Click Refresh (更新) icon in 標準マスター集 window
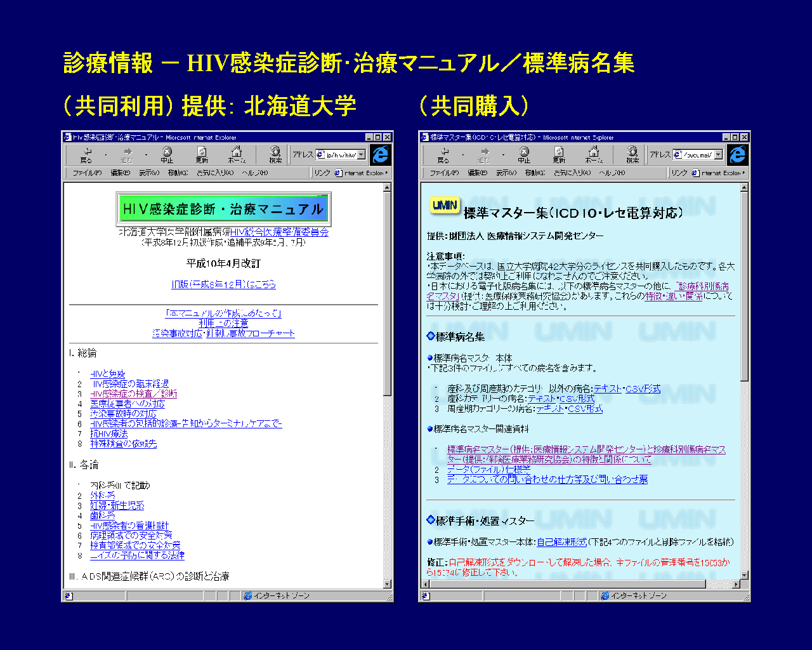This screenshot has height=650, width=812. point(559,154)
